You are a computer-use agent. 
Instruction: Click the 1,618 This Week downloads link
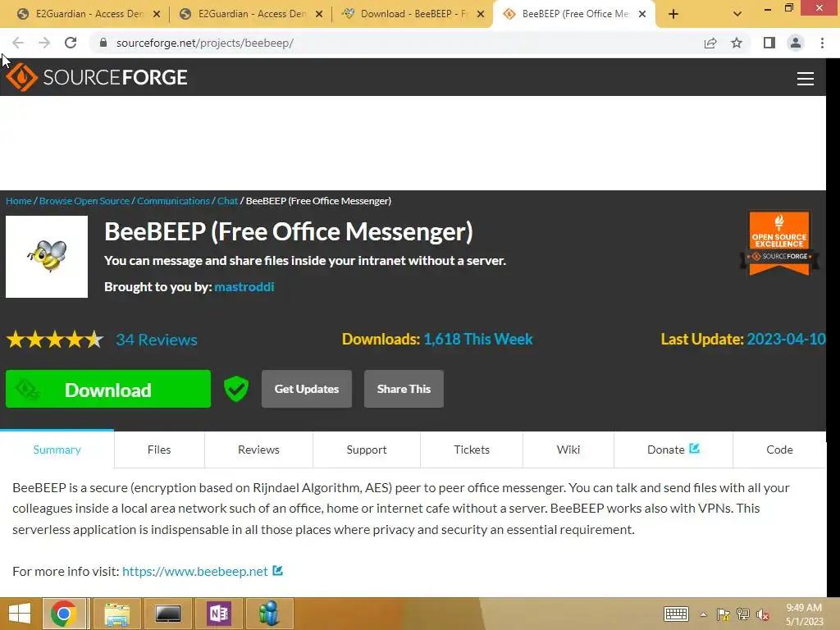click(x=478, y=339)
